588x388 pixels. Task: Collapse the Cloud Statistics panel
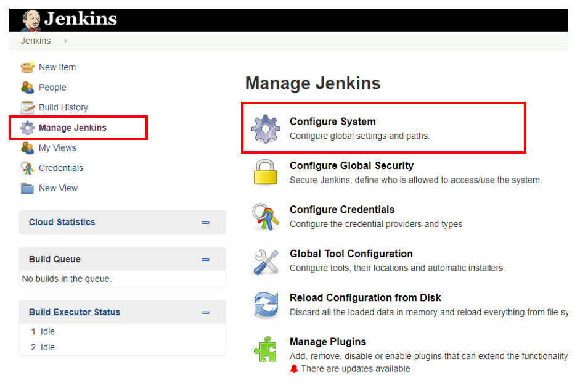[205, 223]
